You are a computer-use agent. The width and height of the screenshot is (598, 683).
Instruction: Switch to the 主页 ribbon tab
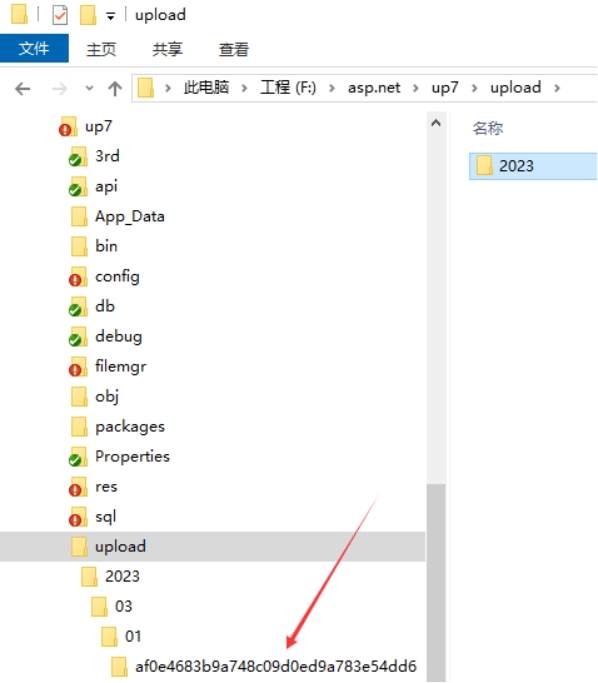[x=101, y=49]
